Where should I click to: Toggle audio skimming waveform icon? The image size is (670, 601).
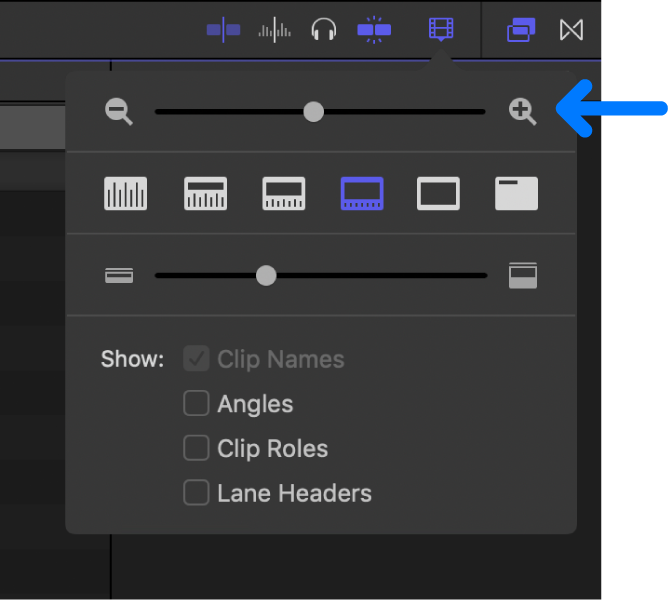pyautogui.click(x=274, y=30)
